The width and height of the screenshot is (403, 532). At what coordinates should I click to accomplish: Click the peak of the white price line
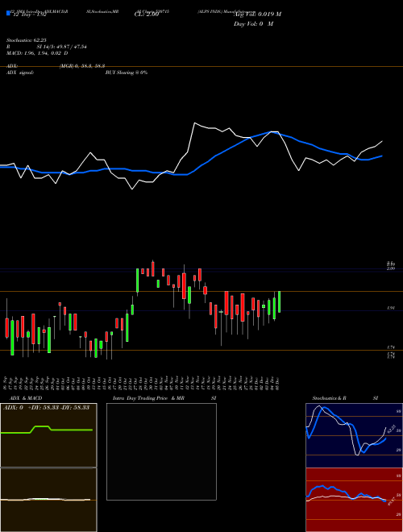click(x=195, y=123)
